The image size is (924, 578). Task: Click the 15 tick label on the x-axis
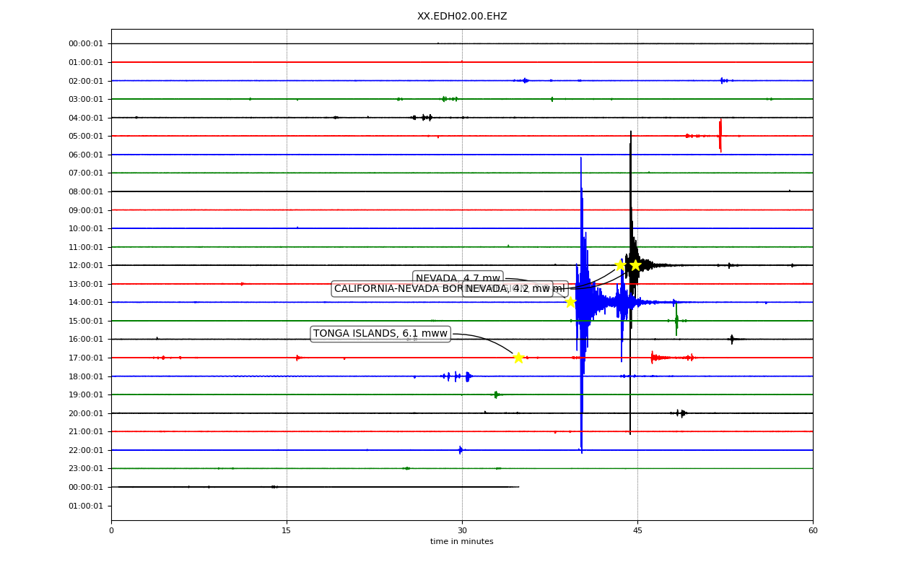(x=287, y=531)
